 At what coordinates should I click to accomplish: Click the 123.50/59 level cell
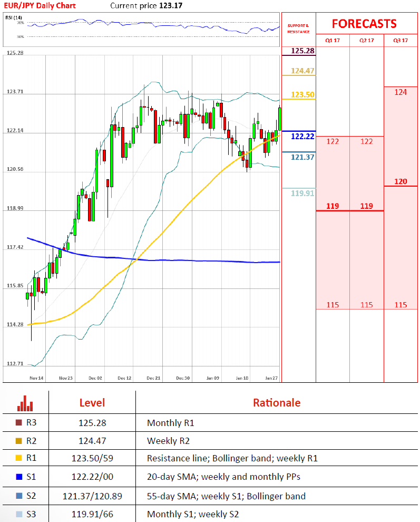click(x=92, y=458)
